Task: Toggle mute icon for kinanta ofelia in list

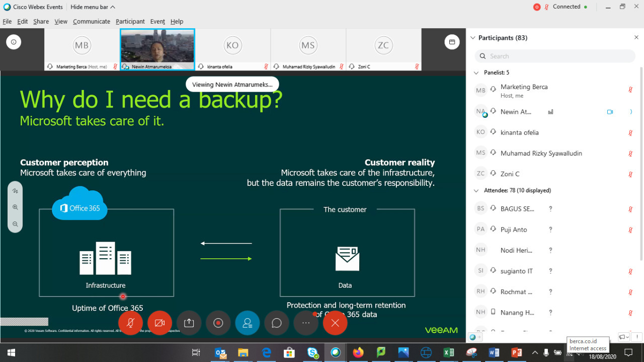Action: 630,133
